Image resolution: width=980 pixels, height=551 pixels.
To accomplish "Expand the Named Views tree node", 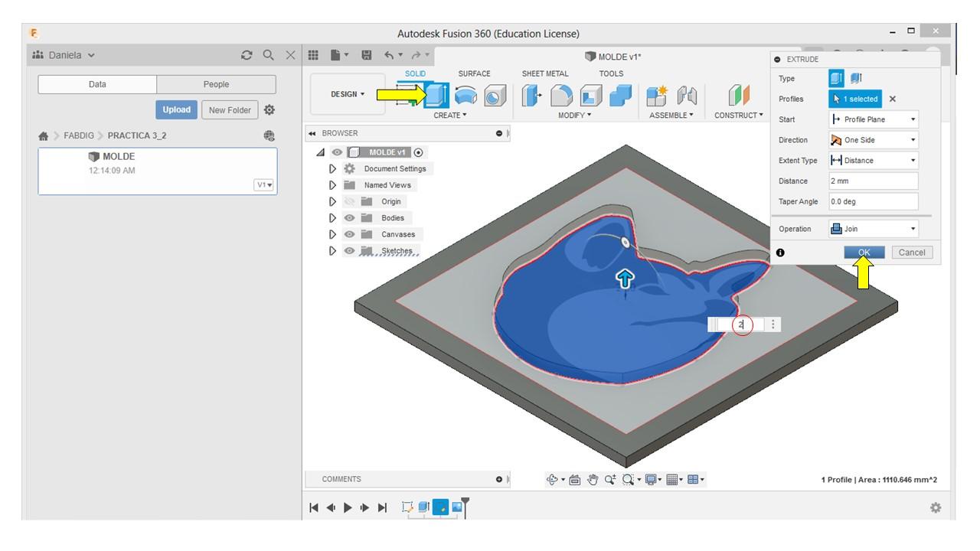I will 332,185.
